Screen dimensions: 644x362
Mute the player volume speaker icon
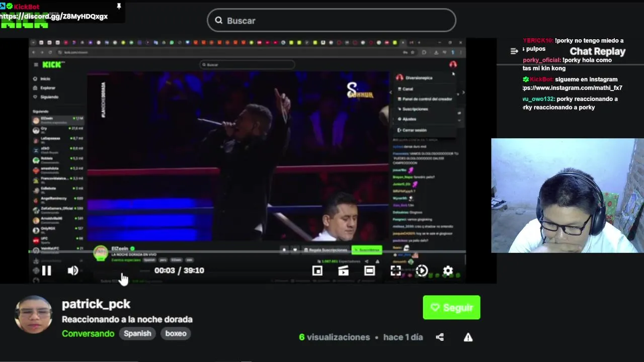coord(73,271)
